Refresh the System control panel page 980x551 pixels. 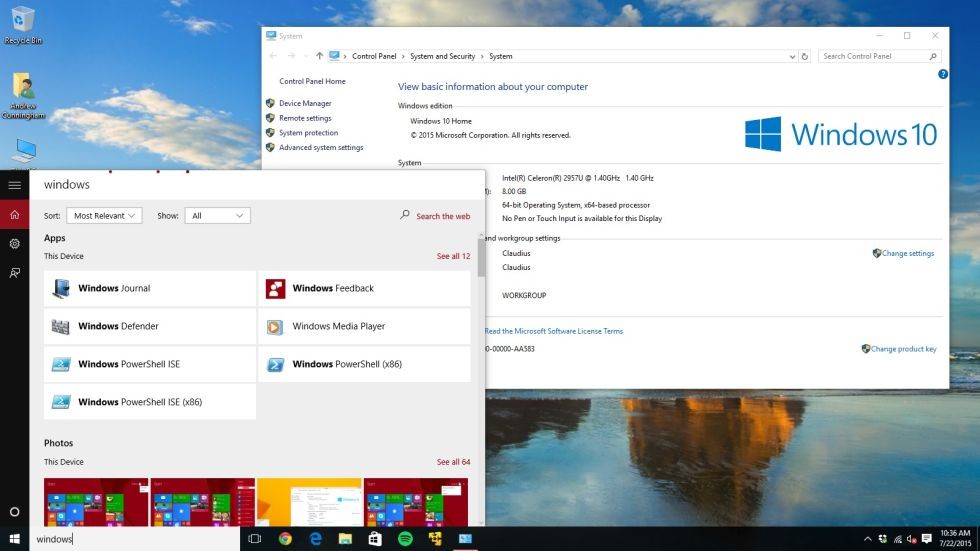[805, 56]
